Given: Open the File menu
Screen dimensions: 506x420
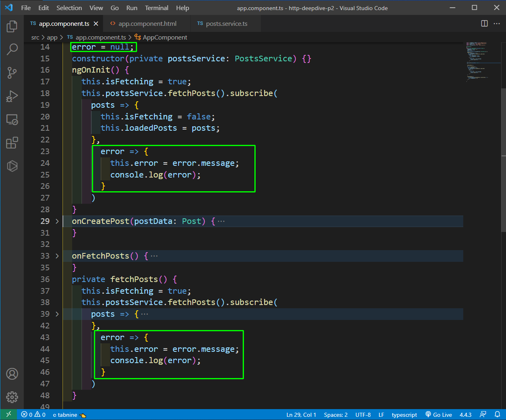Looking at the screenshot, I should [26, 8].
